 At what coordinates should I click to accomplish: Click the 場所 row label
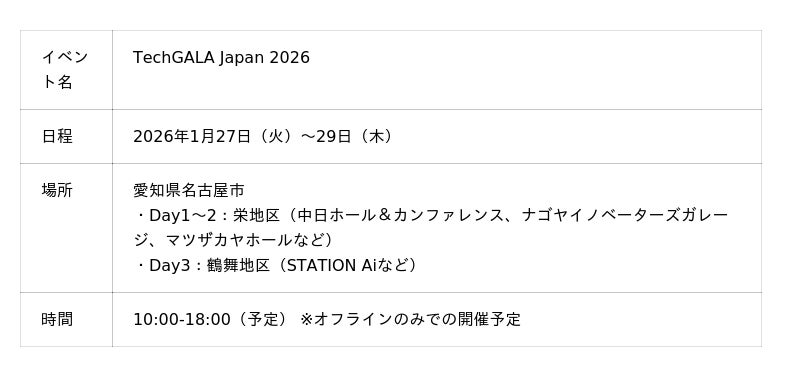(57, 190)
